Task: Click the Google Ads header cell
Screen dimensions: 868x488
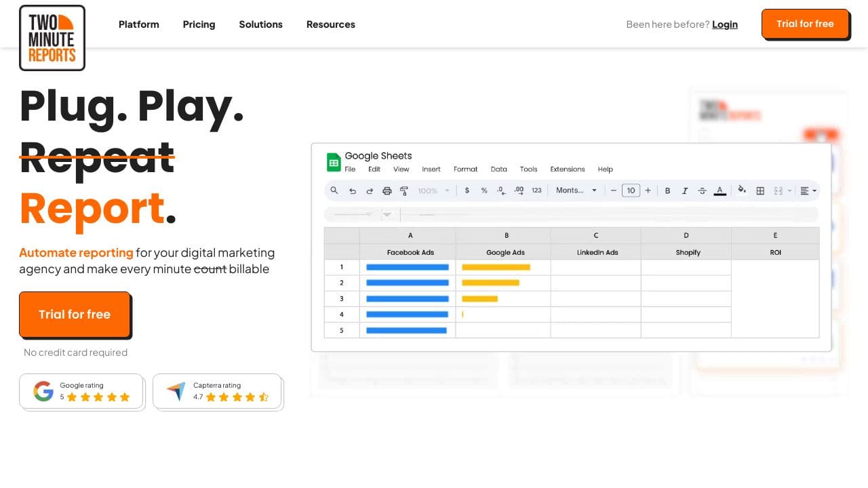Action: (503, 252)
